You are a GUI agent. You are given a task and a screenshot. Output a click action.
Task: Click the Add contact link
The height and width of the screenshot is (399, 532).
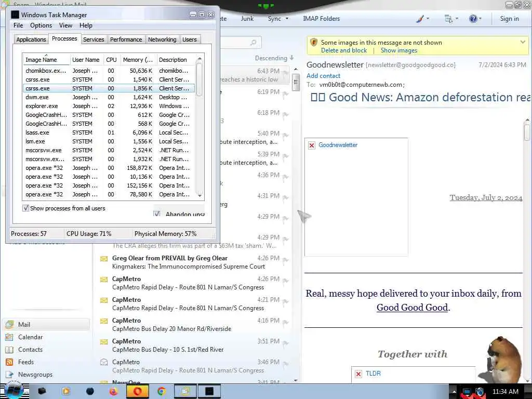[323, 76]
